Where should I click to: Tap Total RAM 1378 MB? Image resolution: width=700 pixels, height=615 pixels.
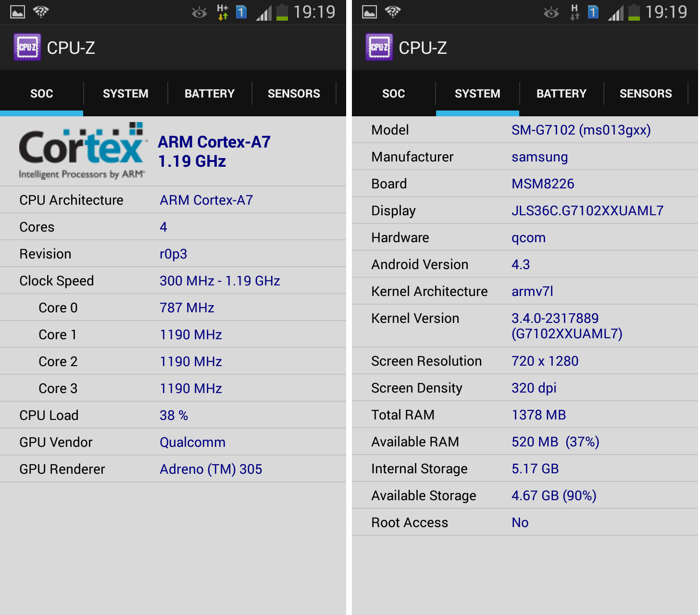pyautogui.click(x=525, y=415)
